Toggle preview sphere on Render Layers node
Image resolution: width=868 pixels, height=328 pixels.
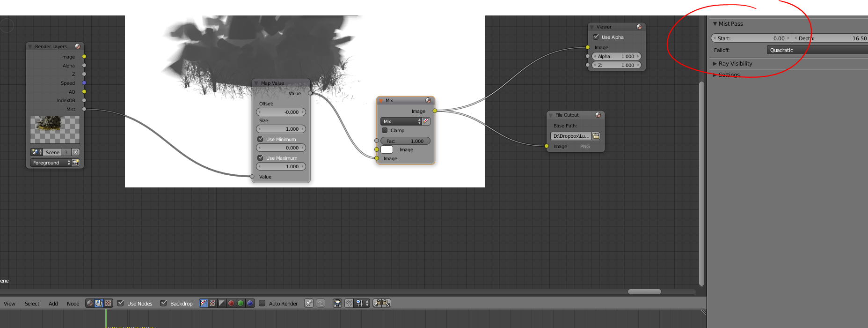78,46
